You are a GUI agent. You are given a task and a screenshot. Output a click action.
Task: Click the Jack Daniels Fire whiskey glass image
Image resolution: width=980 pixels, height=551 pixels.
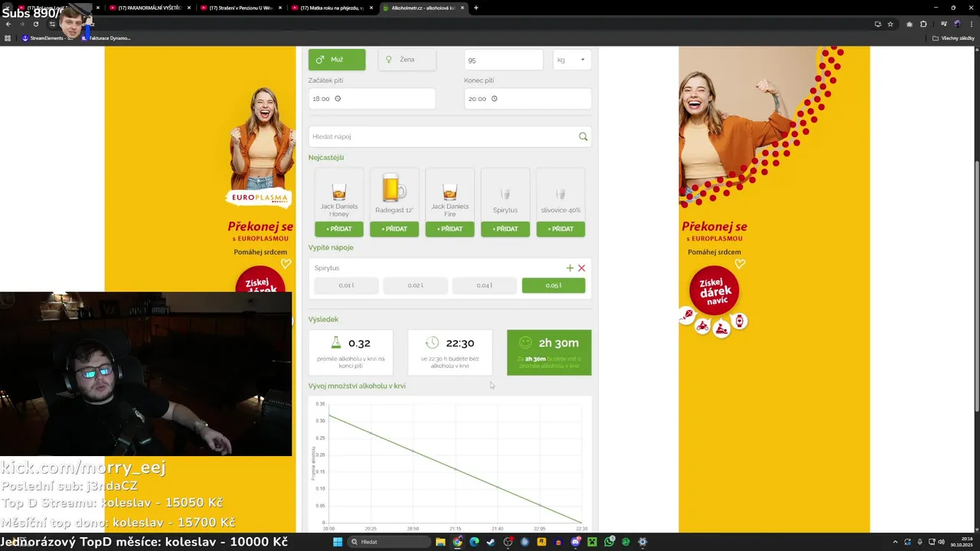point(450,191)
